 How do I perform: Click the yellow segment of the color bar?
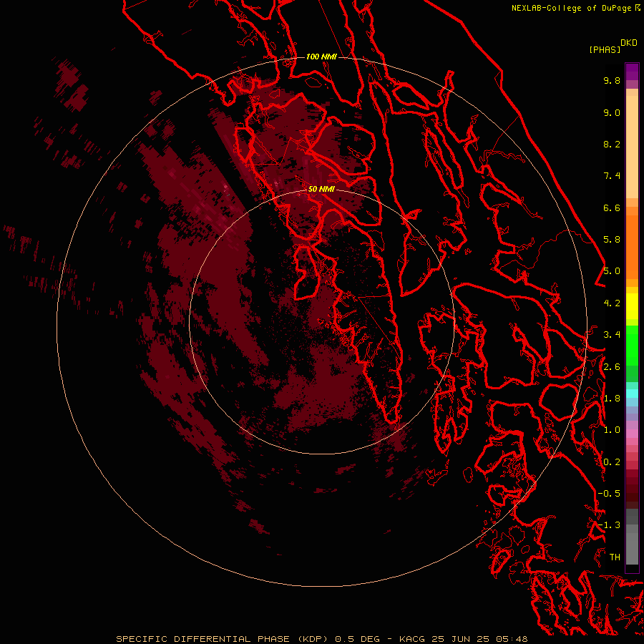point(632,306)
